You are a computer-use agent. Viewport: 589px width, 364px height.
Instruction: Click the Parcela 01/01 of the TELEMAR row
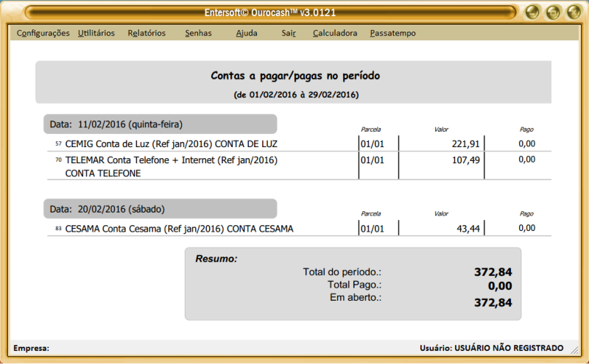coord(373,160)
